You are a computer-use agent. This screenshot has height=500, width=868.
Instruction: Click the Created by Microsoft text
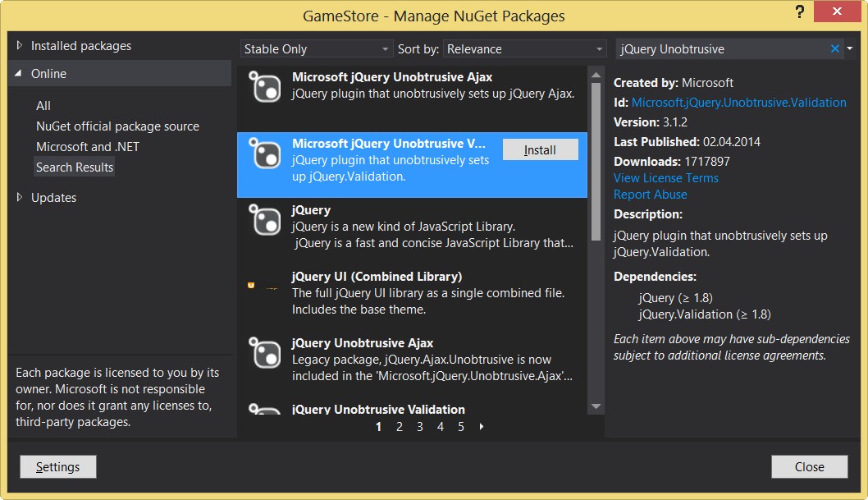673,82
